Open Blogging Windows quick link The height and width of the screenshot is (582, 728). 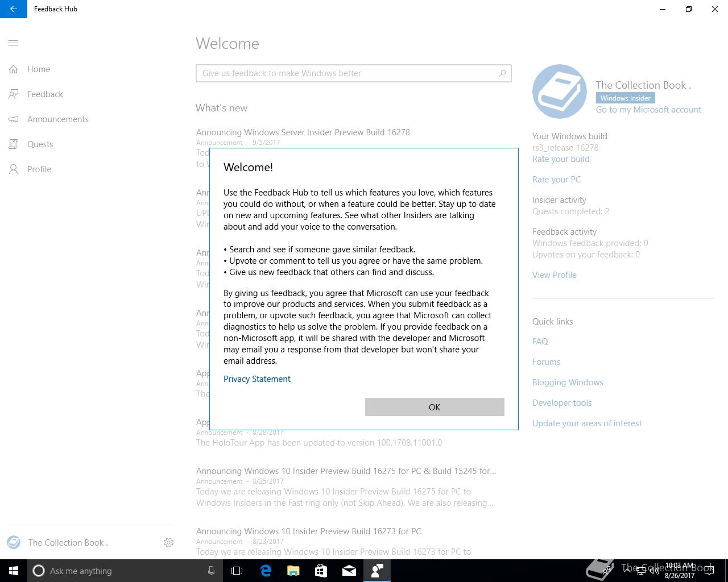coord(568,383)
